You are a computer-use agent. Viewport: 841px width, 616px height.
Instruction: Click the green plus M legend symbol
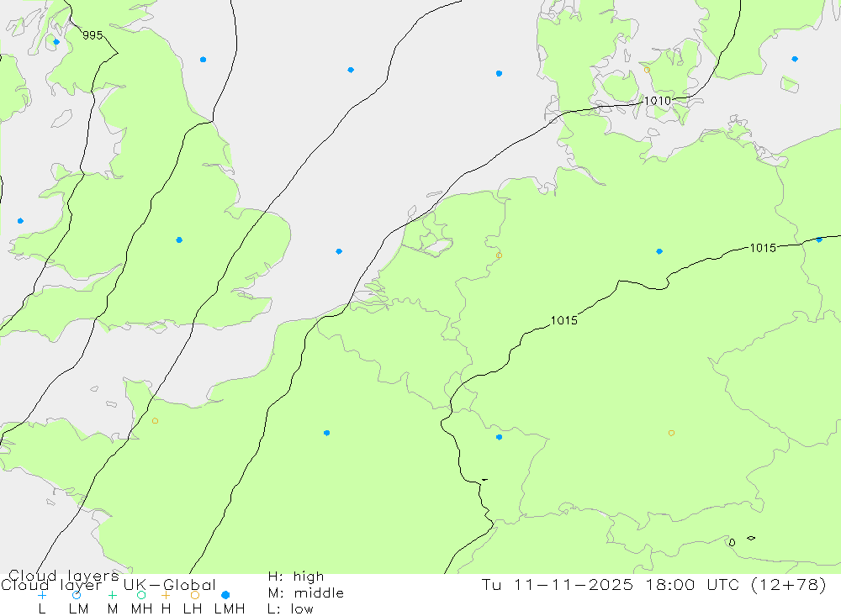coord(112,595)
